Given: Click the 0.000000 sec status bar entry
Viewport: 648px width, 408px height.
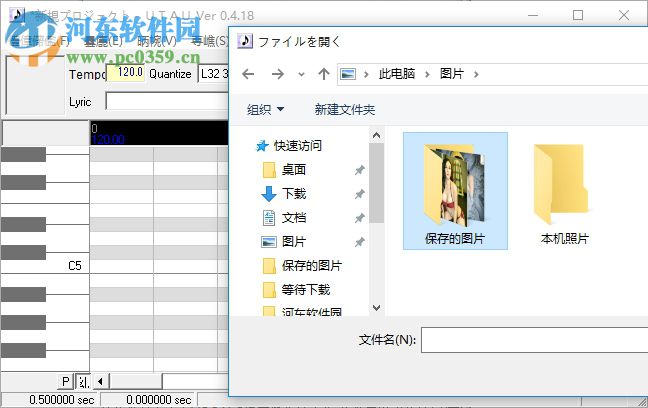Looking at the screenshot, I should pos(159,400).
